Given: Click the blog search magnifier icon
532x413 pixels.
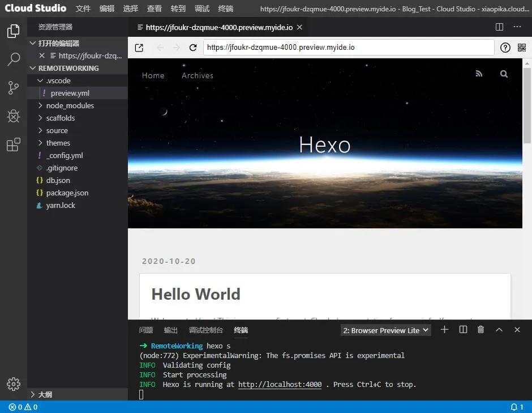Looking at the screenshot, I should pos(504,74).
